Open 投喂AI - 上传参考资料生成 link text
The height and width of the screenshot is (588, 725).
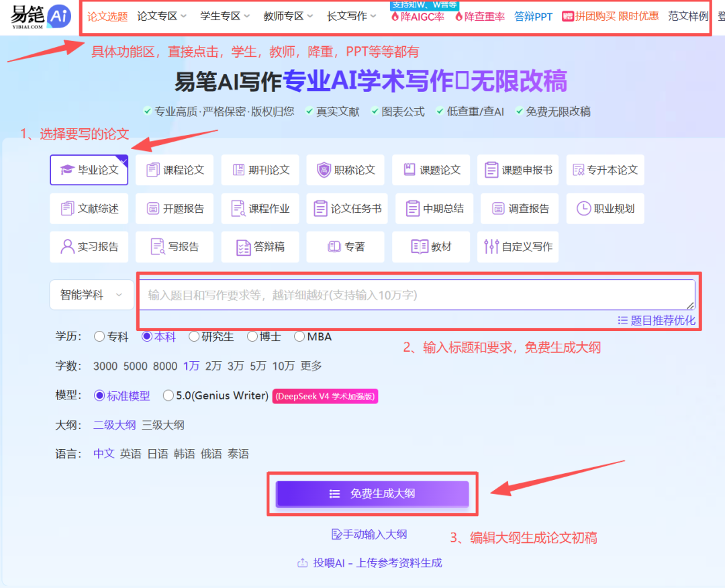click(377, 562)
